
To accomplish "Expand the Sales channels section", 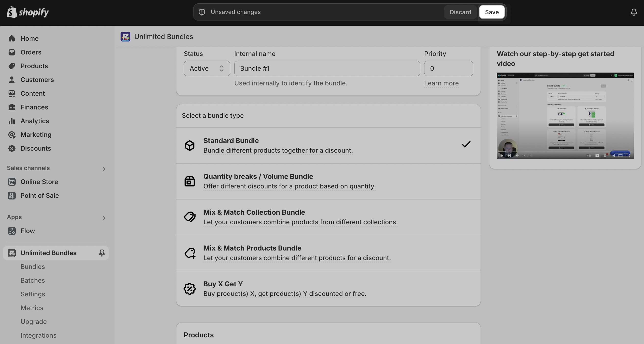I will [x=104, y=169].
